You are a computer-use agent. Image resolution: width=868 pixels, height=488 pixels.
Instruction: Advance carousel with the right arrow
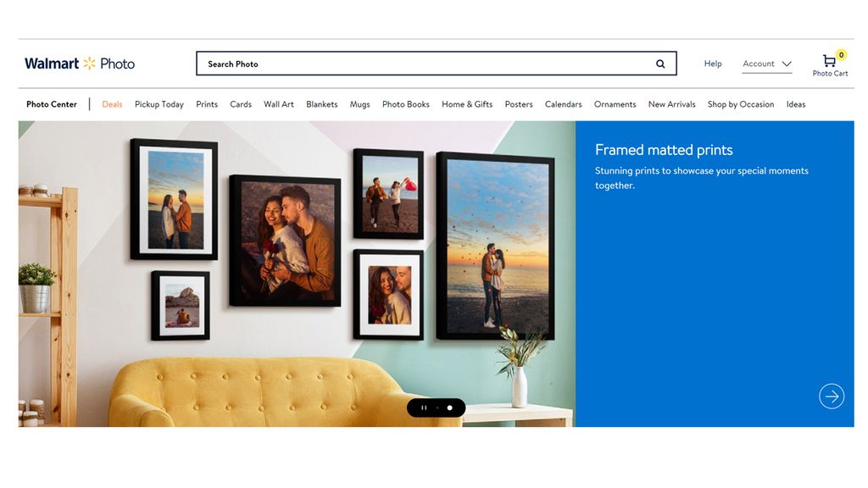(x=832, y=396)
